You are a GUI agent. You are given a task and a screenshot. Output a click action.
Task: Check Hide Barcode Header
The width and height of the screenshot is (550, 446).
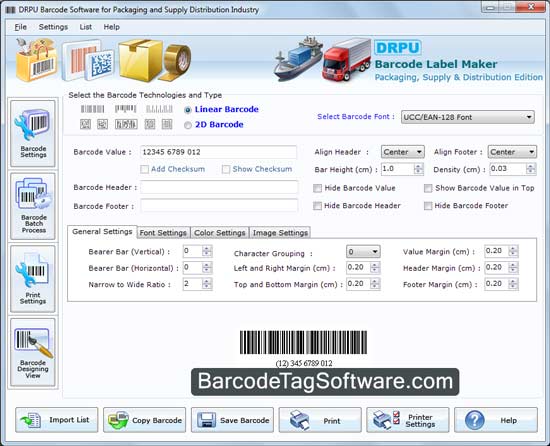click(317, 206)
